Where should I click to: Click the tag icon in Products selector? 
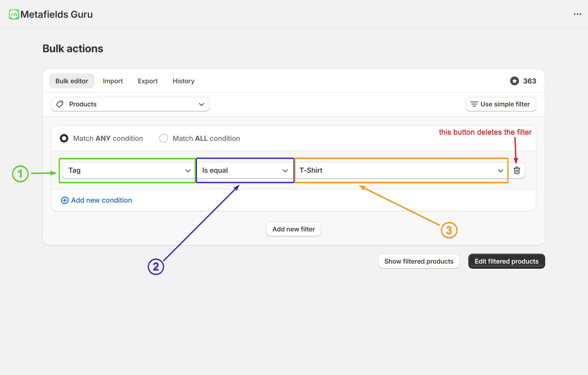60,104
